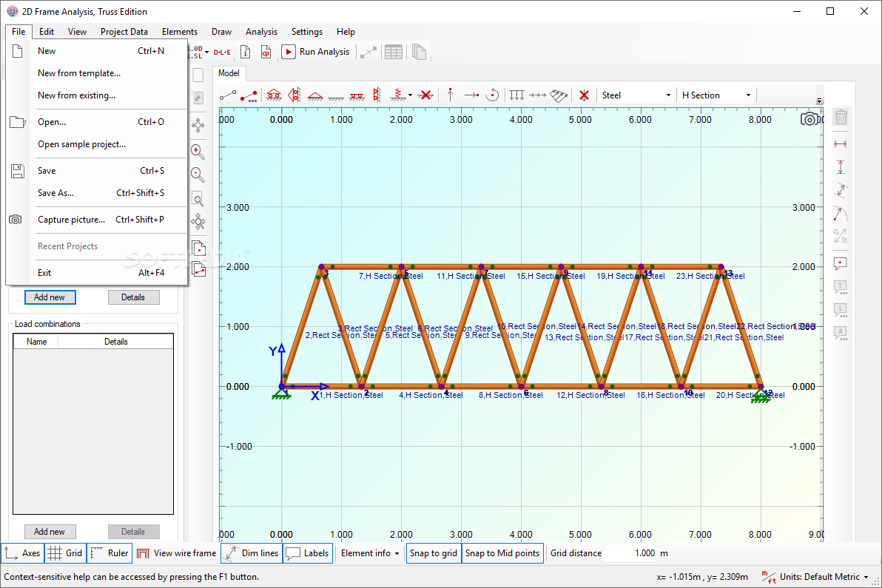Click the zoom out magnifier

(198, 175)
